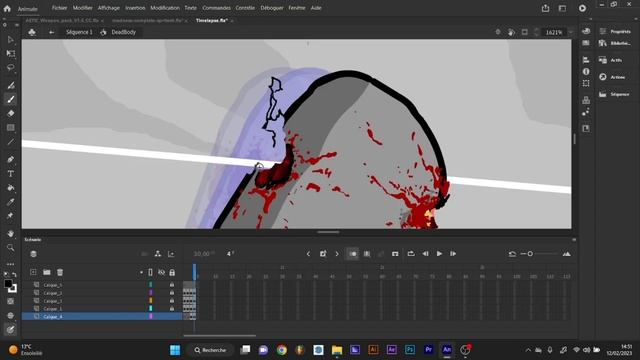This screenshot has width=640, height=360.
Task: Open the Insertion menu
Action: (x=135, y=8)
